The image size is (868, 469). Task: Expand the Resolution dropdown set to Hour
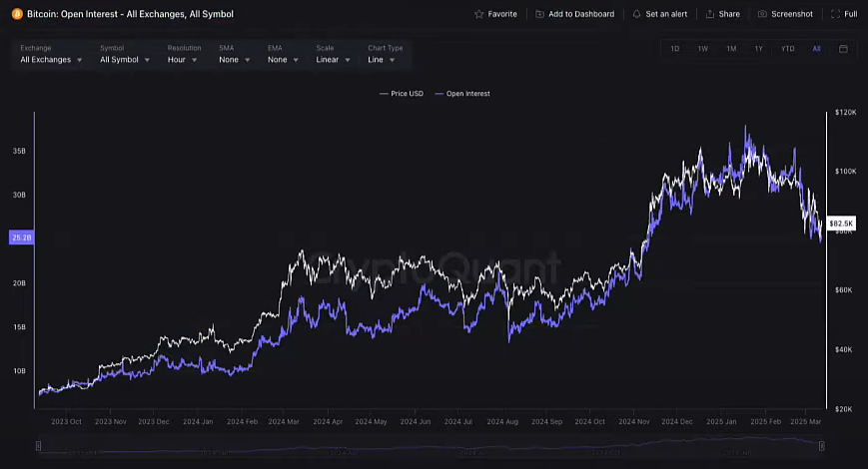click(183, 60)
